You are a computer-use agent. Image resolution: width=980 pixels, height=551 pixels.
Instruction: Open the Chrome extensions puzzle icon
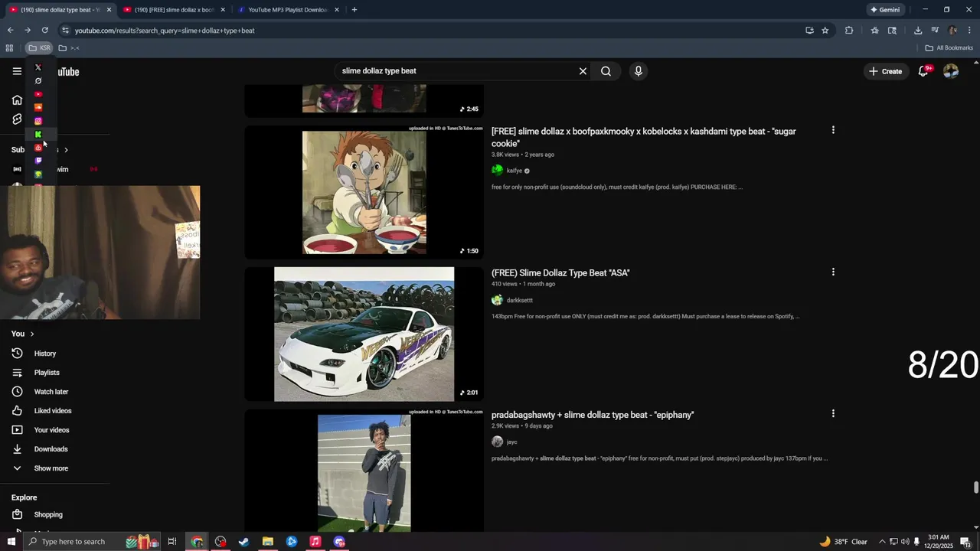(x=849, y=31)
